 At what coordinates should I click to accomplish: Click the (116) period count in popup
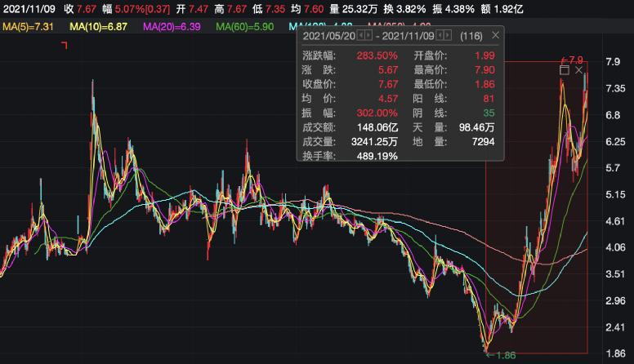(x=471, y=36)
